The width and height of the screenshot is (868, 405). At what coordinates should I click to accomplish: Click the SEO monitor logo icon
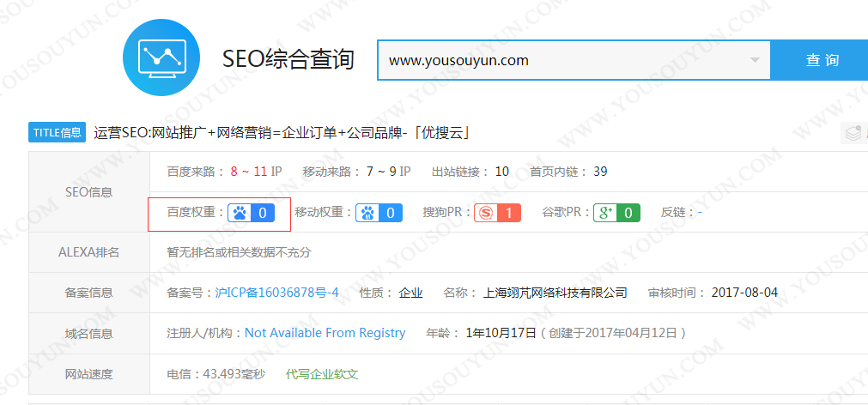161,57
